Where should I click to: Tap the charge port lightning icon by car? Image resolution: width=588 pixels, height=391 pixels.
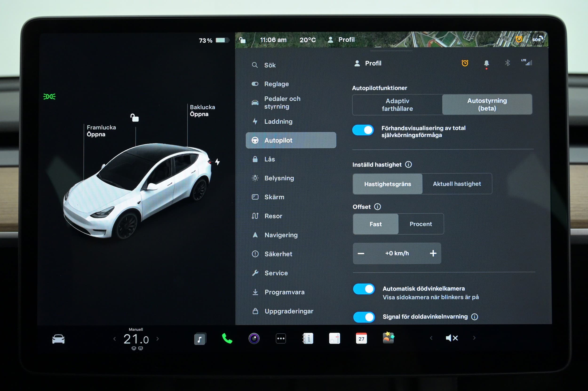tap(218, 162)
